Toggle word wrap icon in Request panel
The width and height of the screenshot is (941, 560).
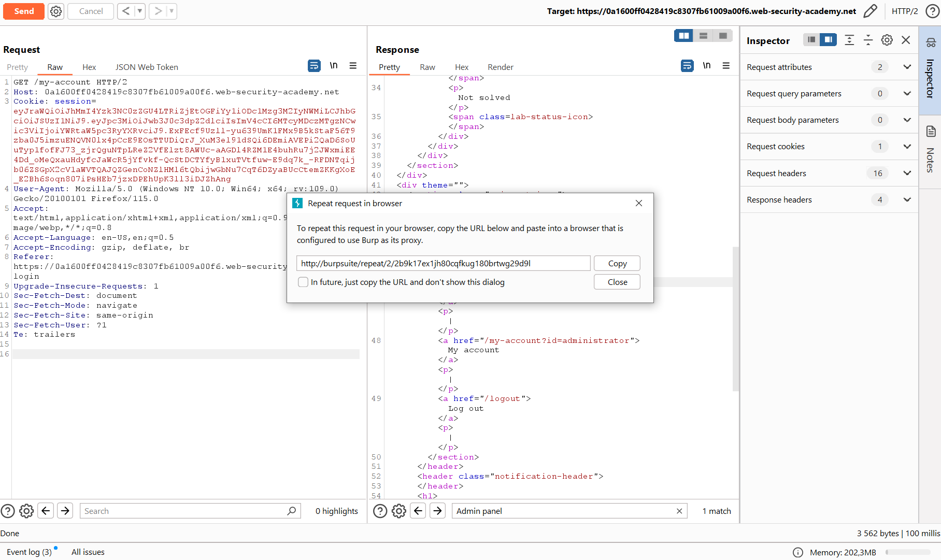pos(314,66)
